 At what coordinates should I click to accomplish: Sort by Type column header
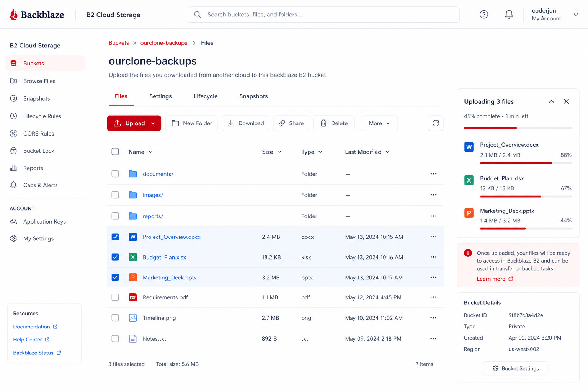pos(312,152)
